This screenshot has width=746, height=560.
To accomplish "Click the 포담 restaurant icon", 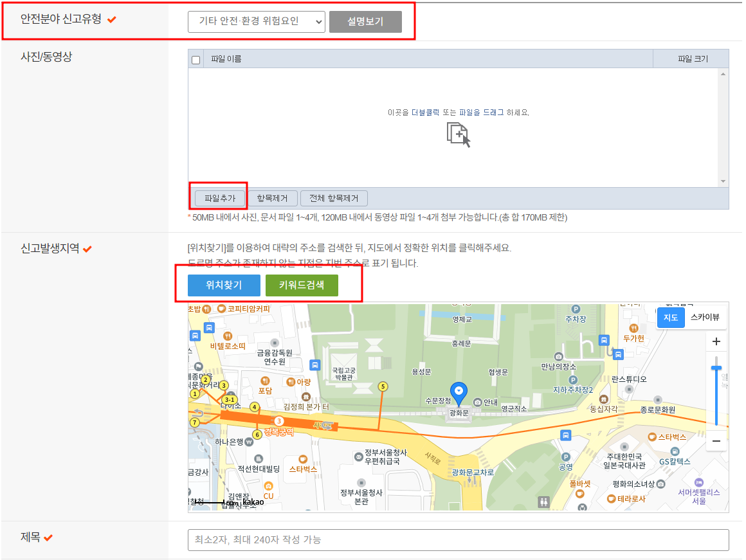I will (x=265, y=381).
